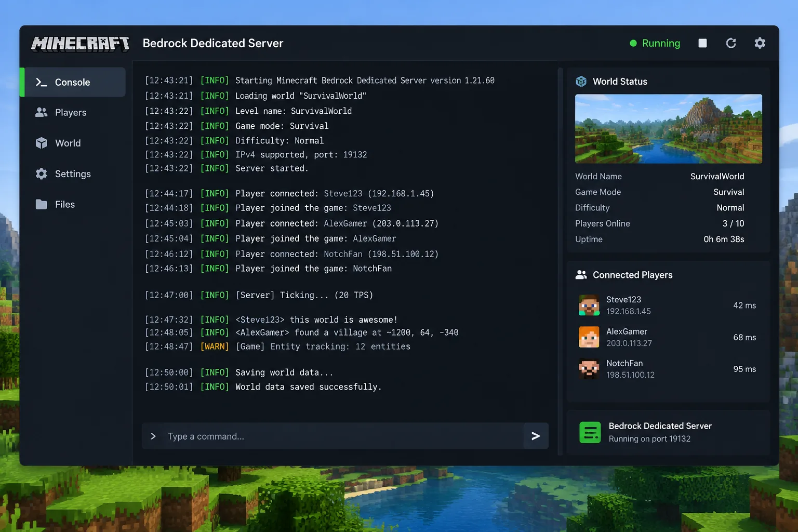
Task: Click the command prompt chevron icon
Action: [153, 436]
